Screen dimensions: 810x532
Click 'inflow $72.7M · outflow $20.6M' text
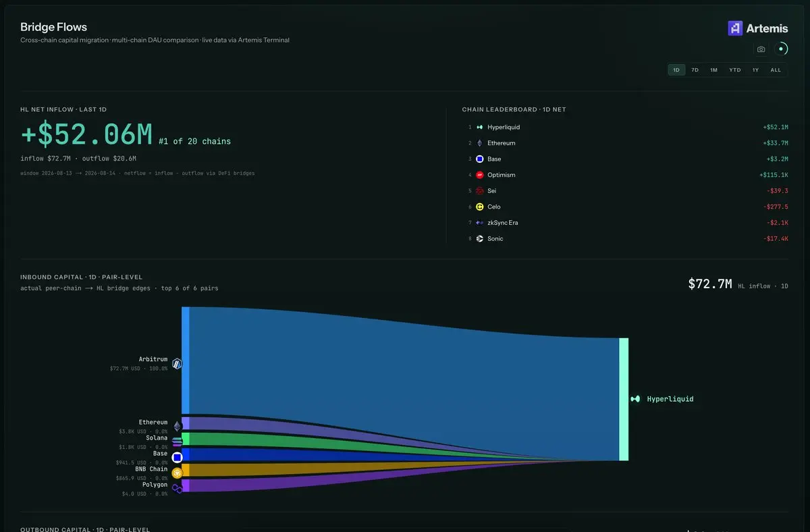click(78, 159)
